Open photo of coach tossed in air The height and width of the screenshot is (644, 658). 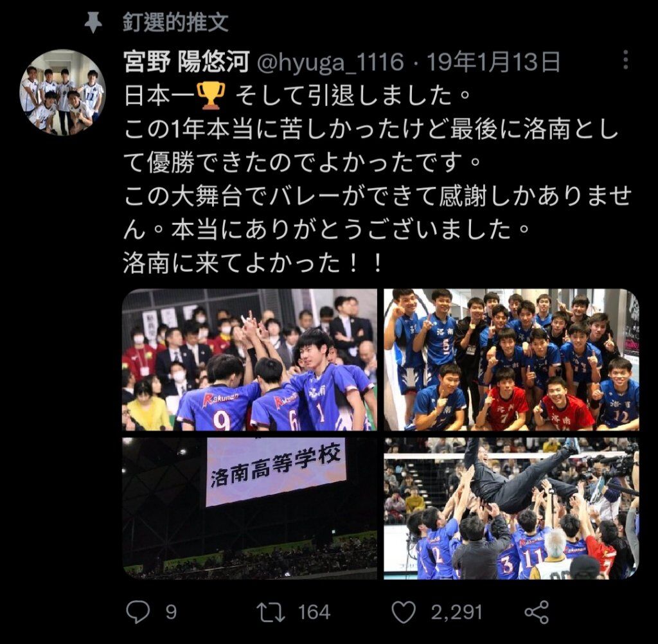click(x=511, y=508)
